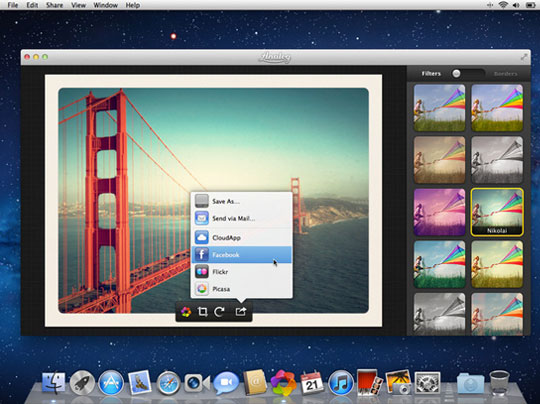
Task: Apply the Nikolai filter thumbnail
Action: click(497, 212)
